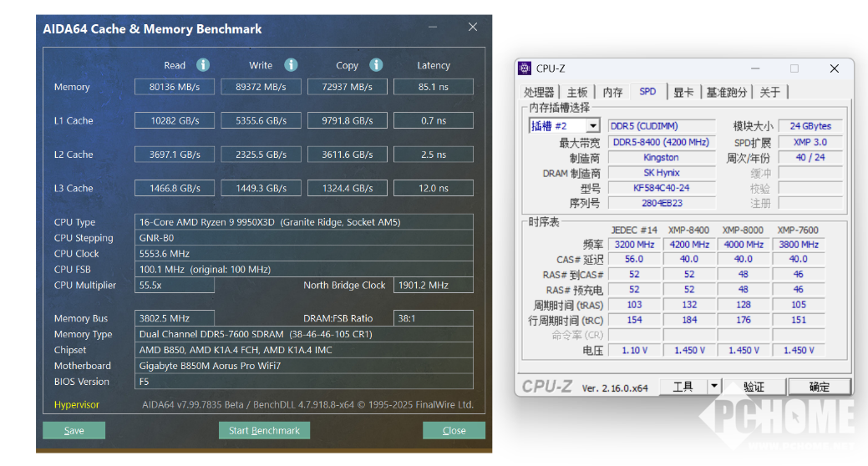This screenshot has height=466, width=868.
Task: Click the 确定 button
Action: (x=820, y=387)
